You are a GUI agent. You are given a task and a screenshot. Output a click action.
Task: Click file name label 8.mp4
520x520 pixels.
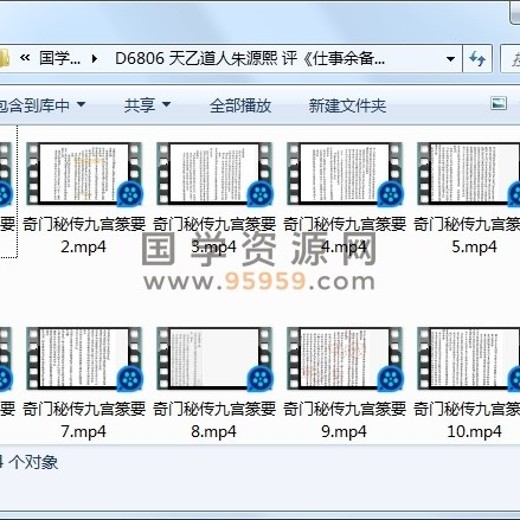click(214, 432)
